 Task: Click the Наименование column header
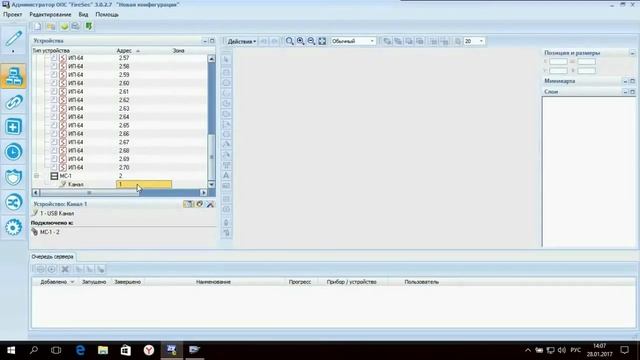click(x=213, y=282)
